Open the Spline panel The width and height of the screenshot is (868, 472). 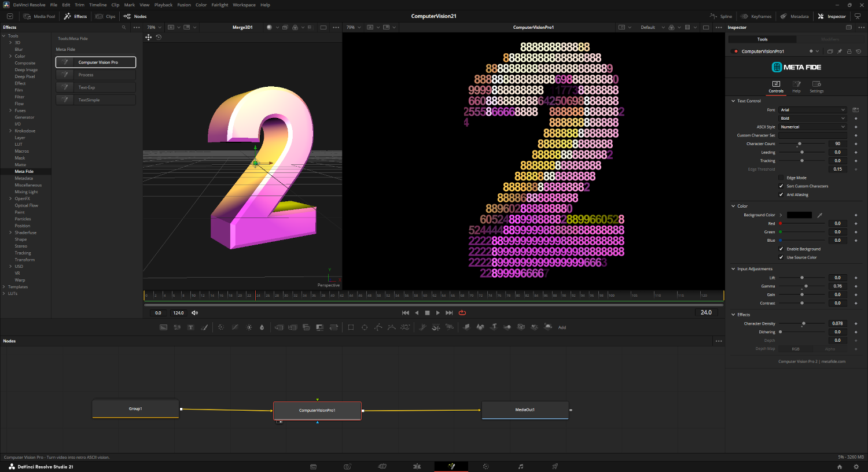(x=721, y=16)
